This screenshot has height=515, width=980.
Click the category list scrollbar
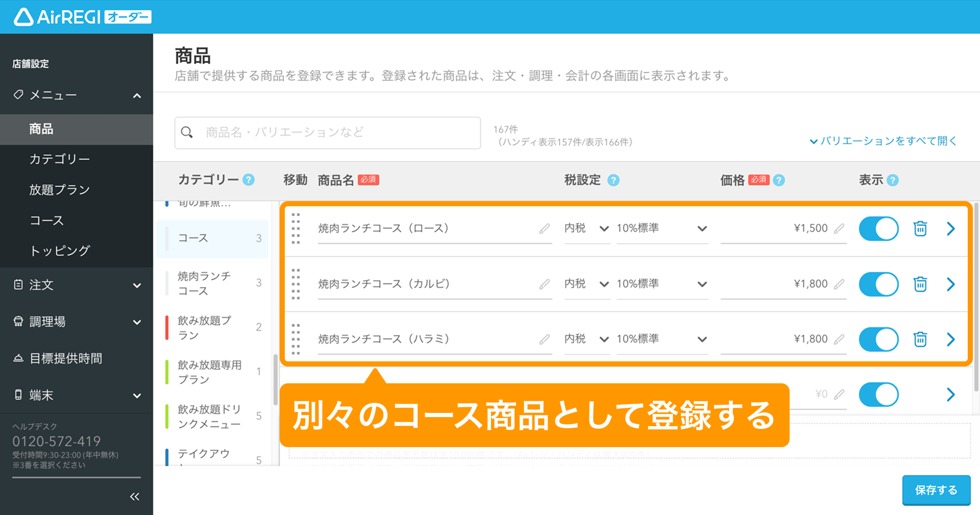click(276, 380)
